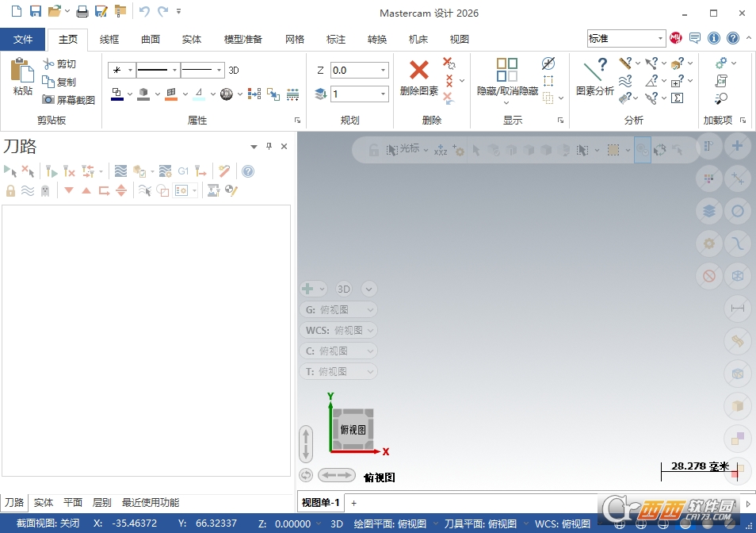Redo the last action
This screenshot has width=756, height=533.
tap(163, 11)
